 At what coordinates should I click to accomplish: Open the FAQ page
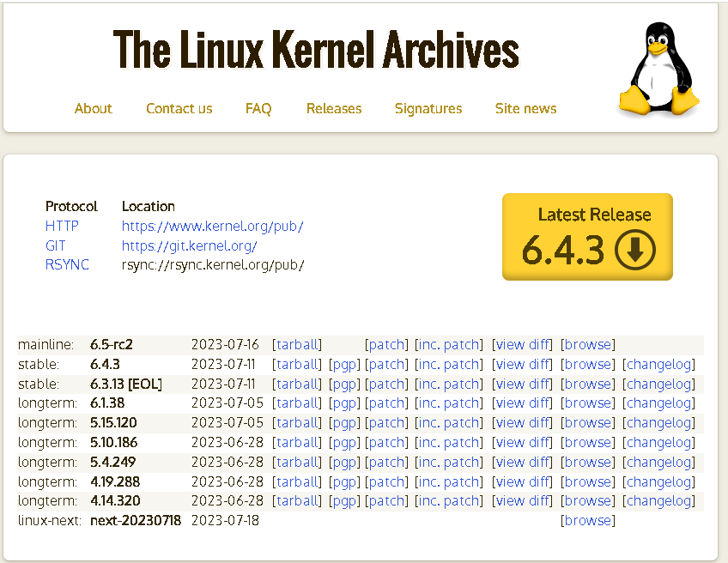(x=258, y=109)
